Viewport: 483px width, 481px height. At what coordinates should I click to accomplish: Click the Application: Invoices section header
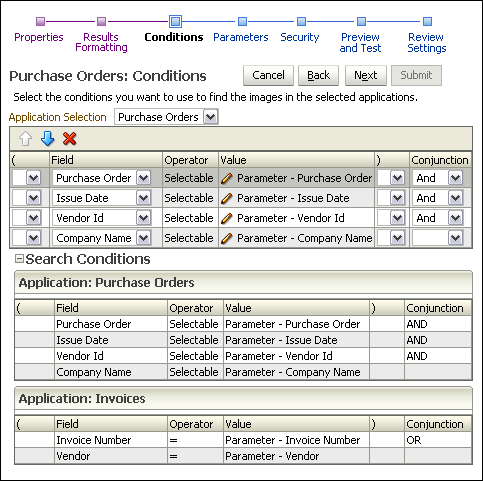(243, 398)
